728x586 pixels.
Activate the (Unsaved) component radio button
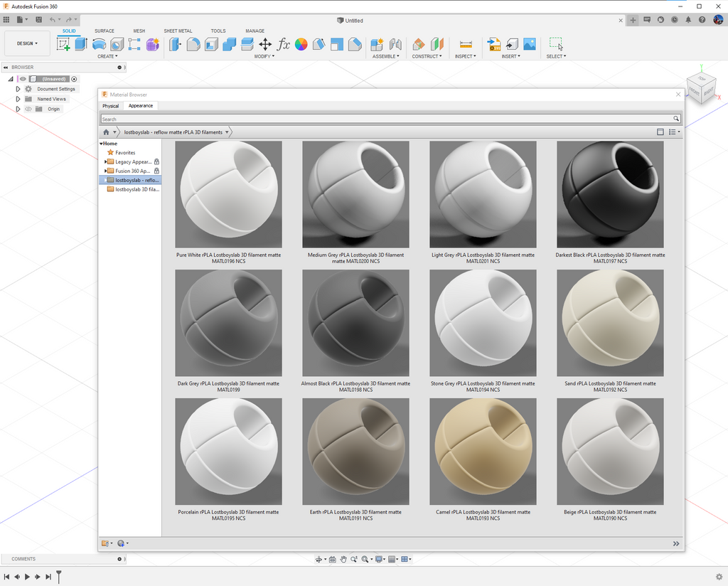coord(74,79)
